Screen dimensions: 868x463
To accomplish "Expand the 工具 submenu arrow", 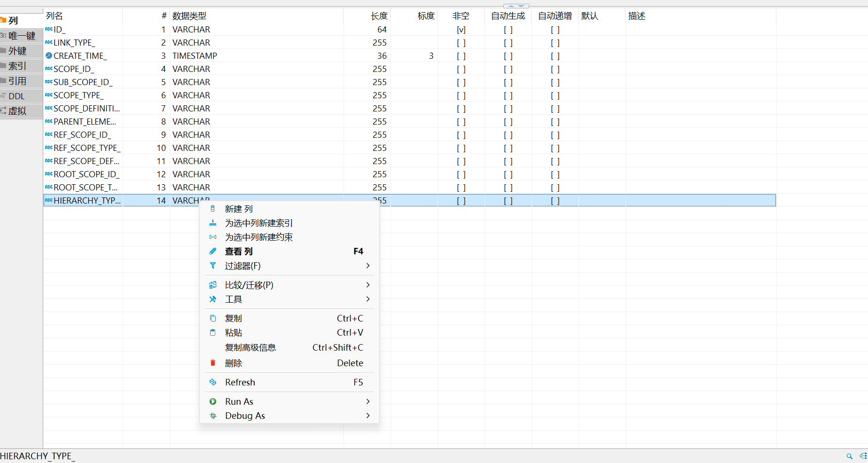I will coord(368,299).
